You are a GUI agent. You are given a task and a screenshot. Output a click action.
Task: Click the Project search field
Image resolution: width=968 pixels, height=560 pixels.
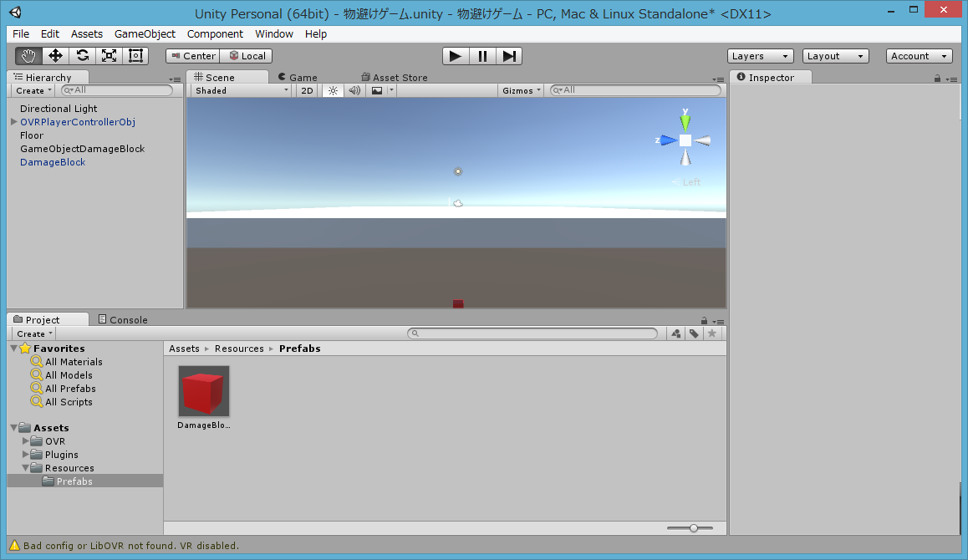(x=532, y=333)
